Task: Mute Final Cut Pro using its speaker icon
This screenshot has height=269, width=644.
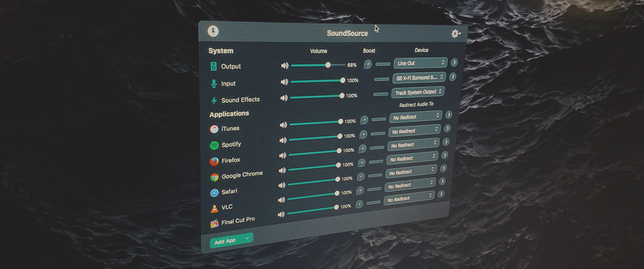Action: coord(281,214)
